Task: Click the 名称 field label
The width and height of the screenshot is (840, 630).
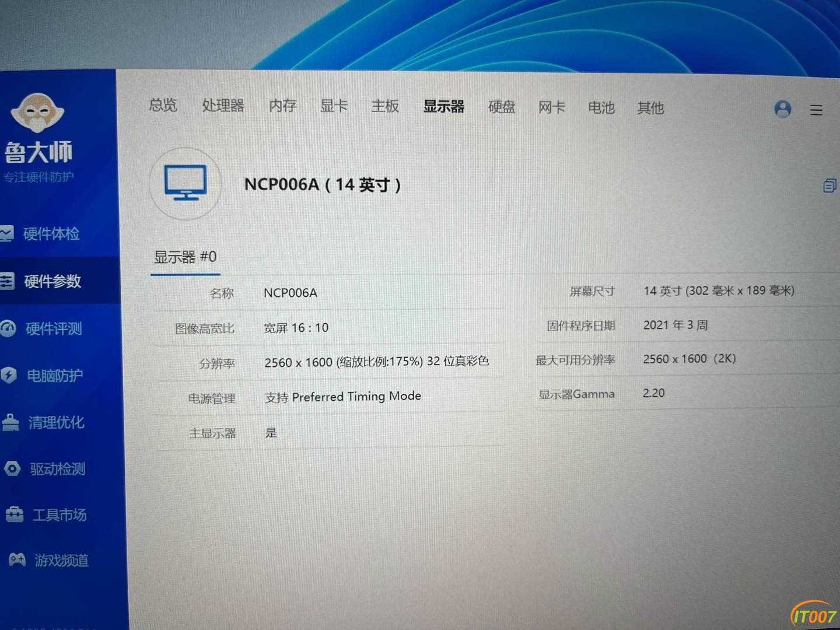Action: click(x=222, y=293)
